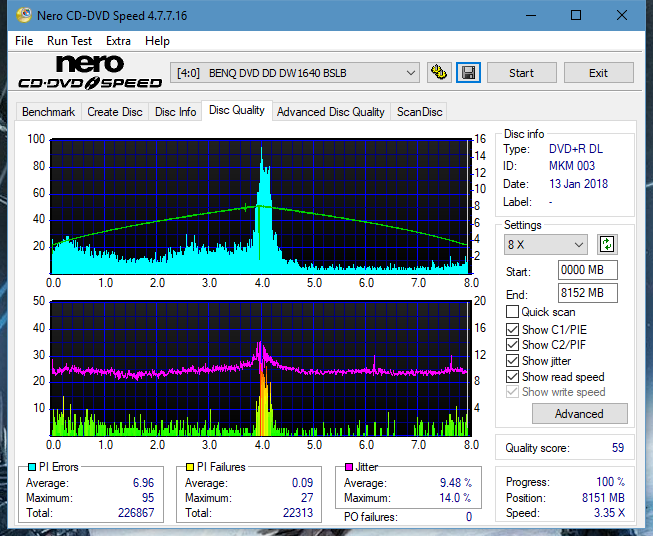Open the Run Test menu
This screenshot has width=653, height=536.
tap(69, 41)
